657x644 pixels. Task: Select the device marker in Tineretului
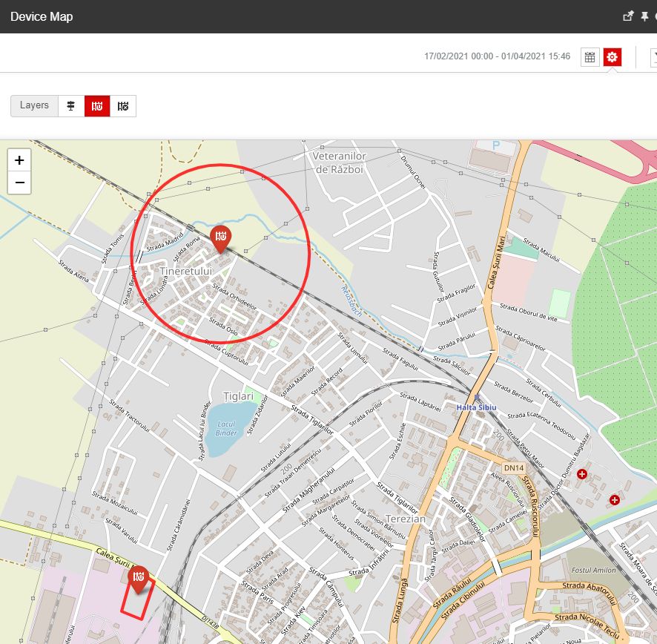221,238
